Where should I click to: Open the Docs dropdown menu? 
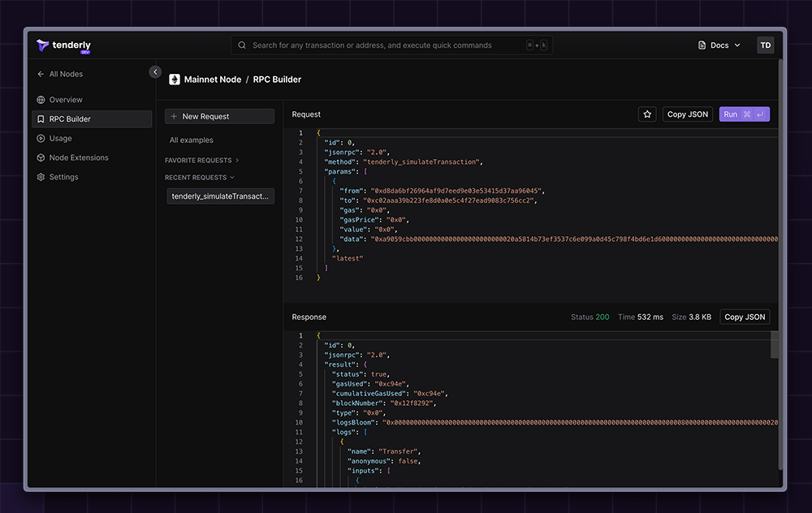[719, 45]
